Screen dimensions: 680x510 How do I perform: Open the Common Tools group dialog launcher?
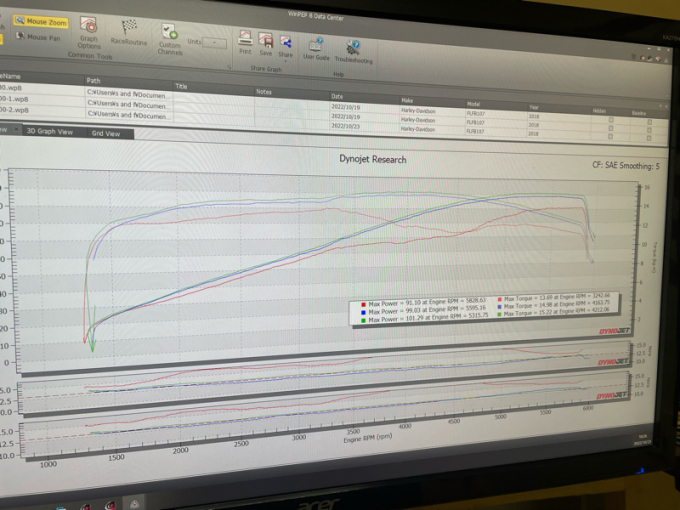coord(229,67)
